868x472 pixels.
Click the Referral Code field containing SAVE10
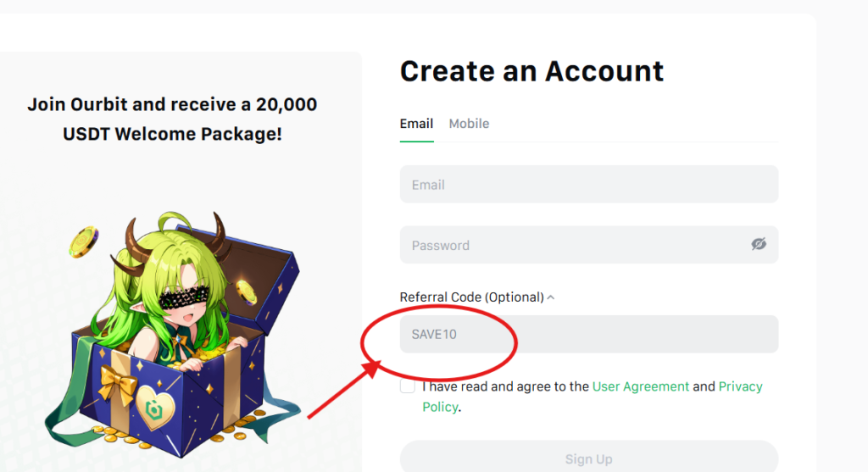tap(588, 334)
